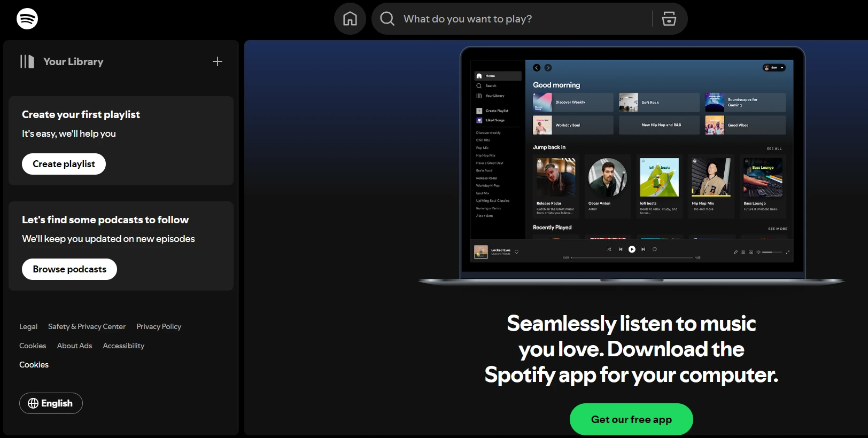Image resolution: width=868 pixels, height=438 pixels.
Task: Click 'We'll keep you updated on new episodes'
Action: [108, 239]
